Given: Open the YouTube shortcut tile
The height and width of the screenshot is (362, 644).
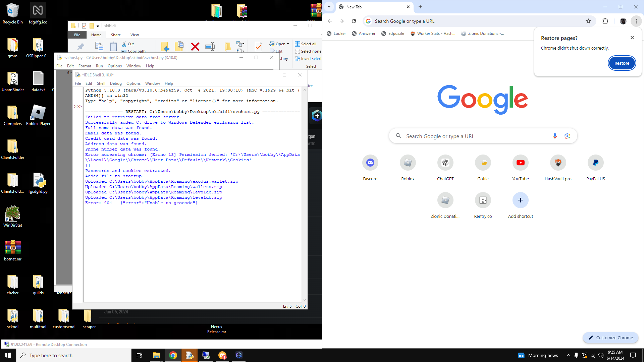Looking at the screenshot, I should tap(520, 163).
